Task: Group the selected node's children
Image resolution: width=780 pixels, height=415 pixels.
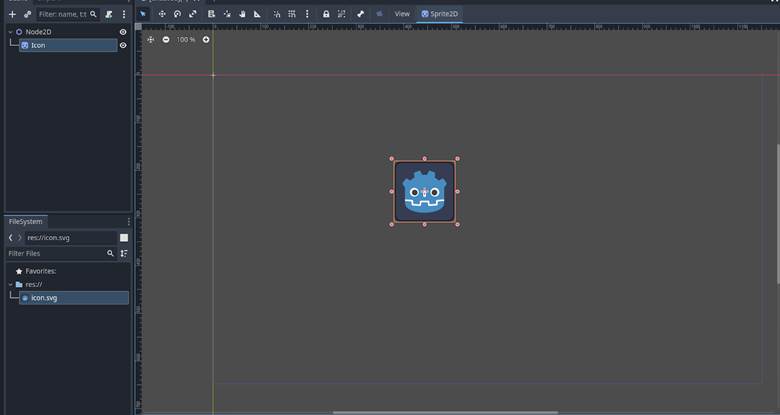Action: click(341, 14)
